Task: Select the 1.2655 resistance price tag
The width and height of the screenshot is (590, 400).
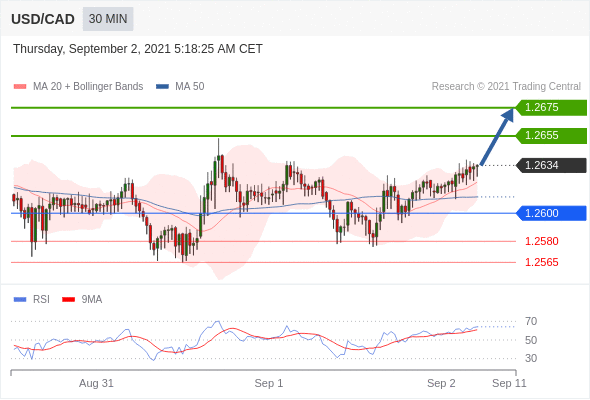Action: pyautogui.click(x=551, y=135)
